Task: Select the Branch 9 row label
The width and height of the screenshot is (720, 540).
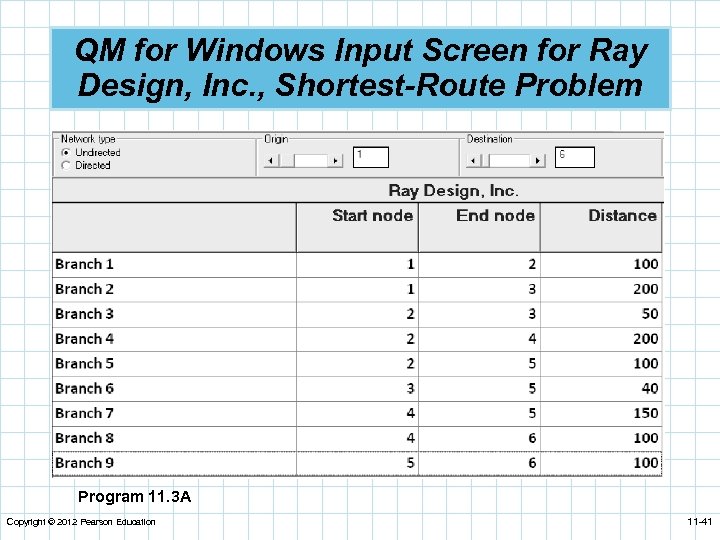Action: click(174, 463)
